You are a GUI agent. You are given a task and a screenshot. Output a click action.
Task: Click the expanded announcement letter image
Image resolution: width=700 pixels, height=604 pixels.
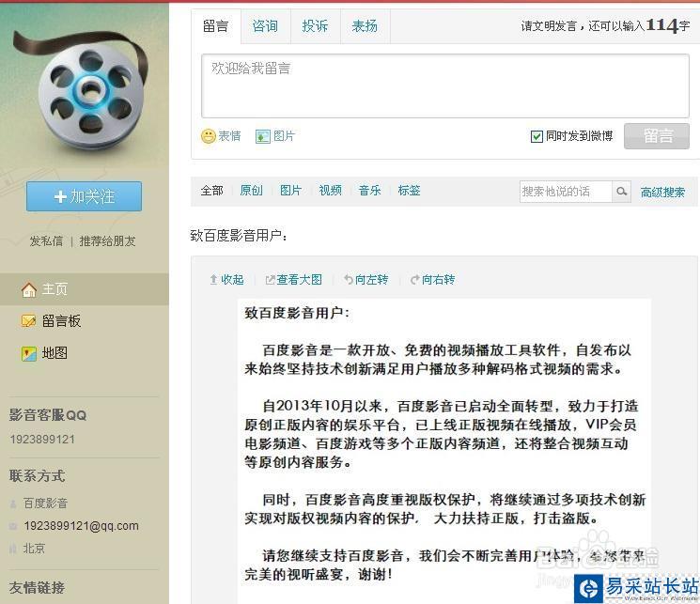pyautogui.click(x=444, y=451)
